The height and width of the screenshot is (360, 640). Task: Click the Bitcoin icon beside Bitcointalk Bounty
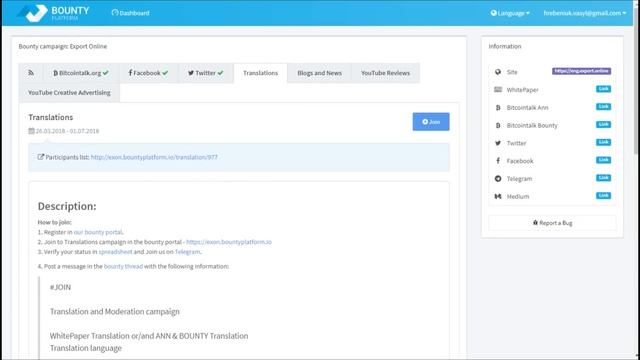point(498,125)
